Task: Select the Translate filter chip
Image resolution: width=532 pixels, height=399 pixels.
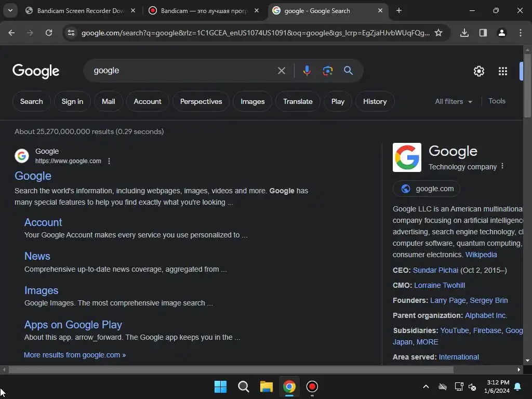Action: pyautogui.click(x=298, y=101)
